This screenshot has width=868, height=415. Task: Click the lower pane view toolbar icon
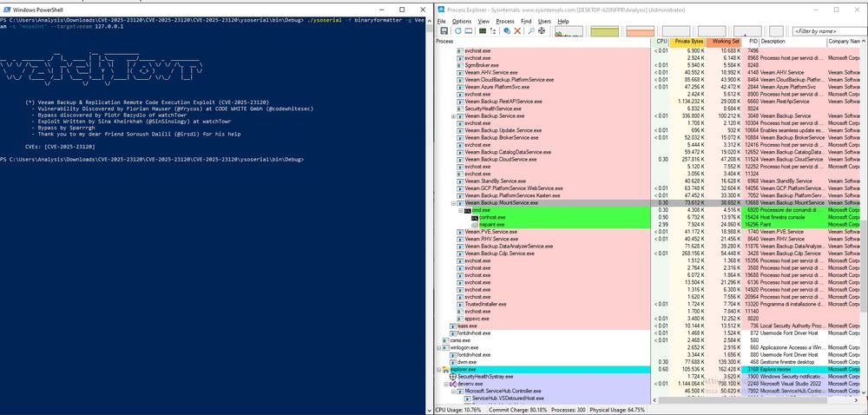coord(469,31)
